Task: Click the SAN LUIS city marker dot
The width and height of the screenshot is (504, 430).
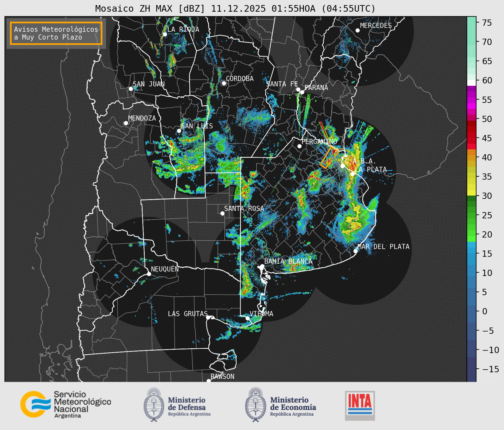Action: pos(179,131)
